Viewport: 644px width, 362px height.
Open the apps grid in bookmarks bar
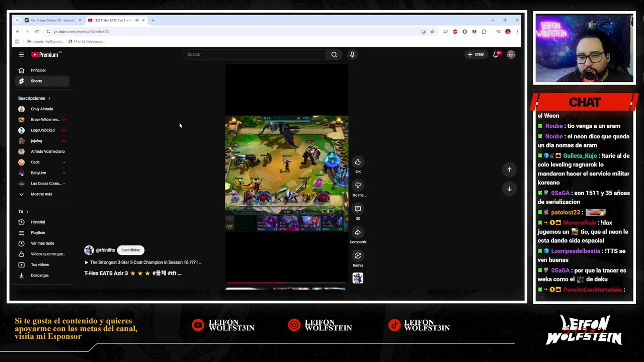17,41
